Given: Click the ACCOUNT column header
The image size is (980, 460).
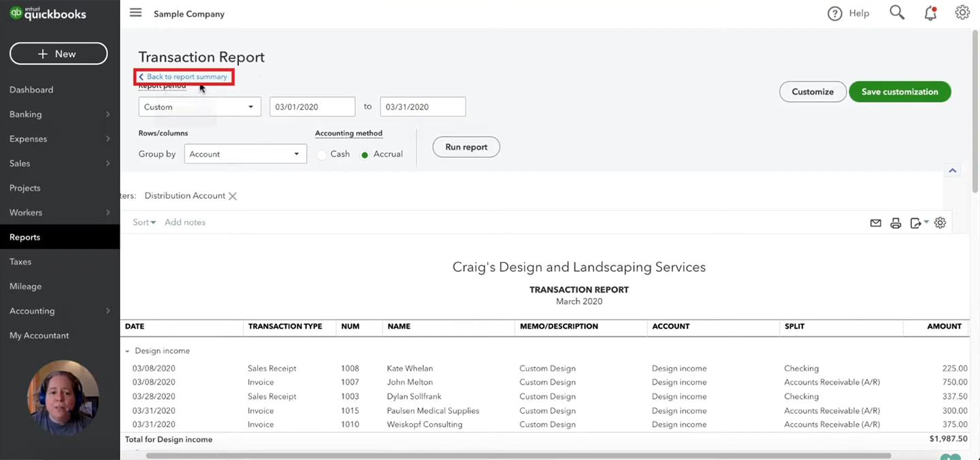Looking at the screenshot, I should pyautogui.click(x=671, y=327).
